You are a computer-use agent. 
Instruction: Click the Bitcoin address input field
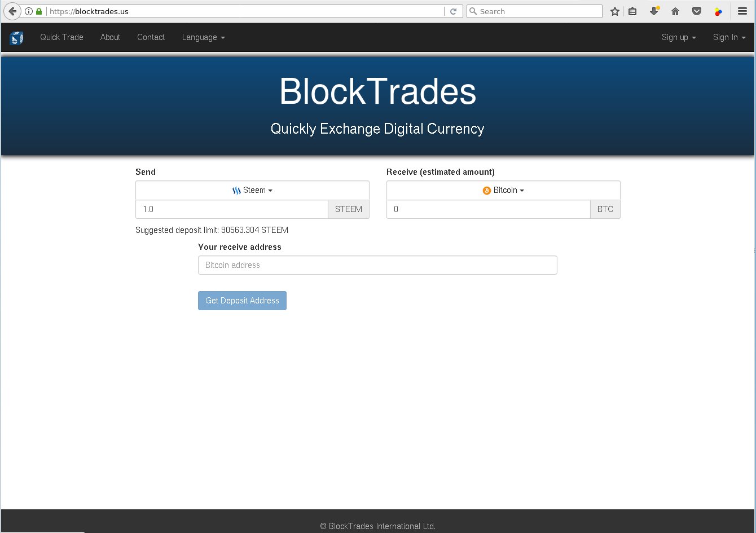coord(377,265)
